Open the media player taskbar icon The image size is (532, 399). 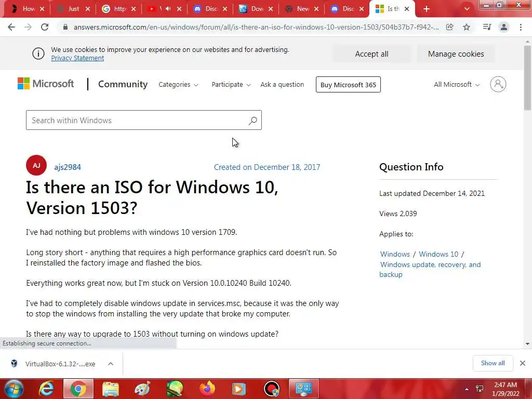point(239,389)
